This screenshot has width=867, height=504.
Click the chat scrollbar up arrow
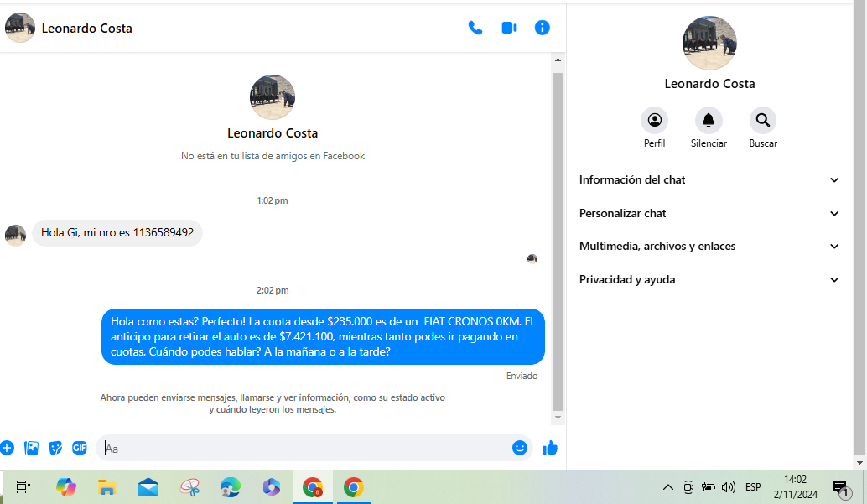(558, 60)
